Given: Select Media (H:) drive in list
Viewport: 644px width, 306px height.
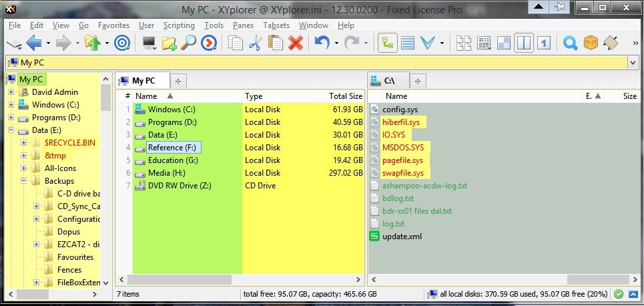Looking at the screenshot, I should tap(166, 173).
